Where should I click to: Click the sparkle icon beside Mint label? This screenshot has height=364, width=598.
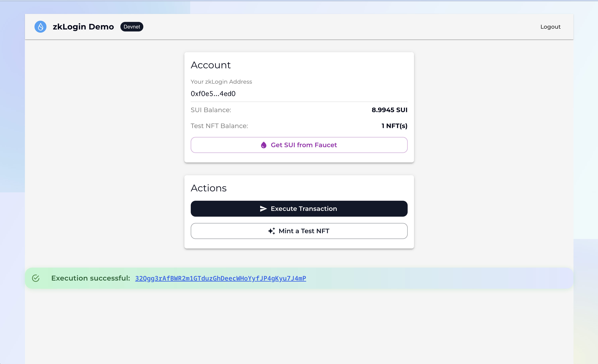click(x=271, y=231)
